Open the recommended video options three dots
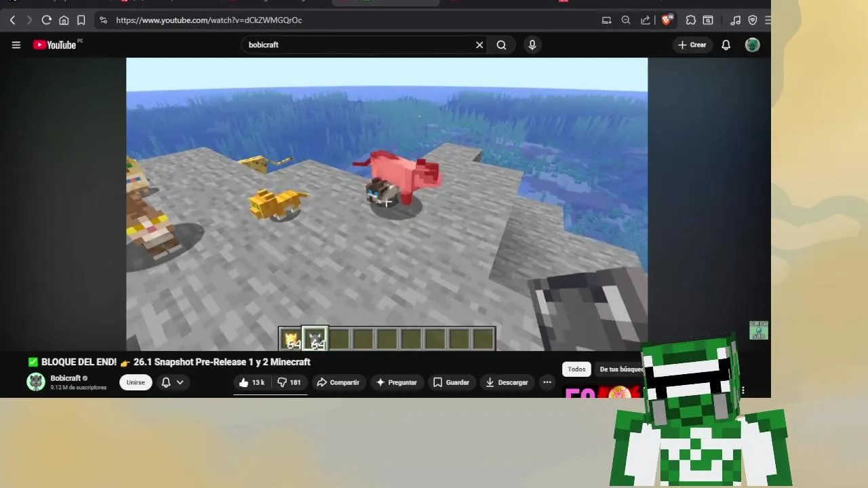This screenshot has height=488, width=868. [x=743, y=390]
